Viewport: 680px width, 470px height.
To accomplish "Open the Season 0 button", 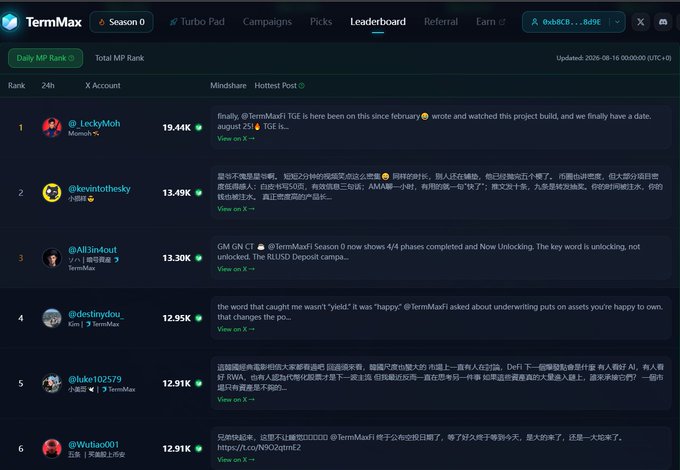I will [x=121, y=22].
